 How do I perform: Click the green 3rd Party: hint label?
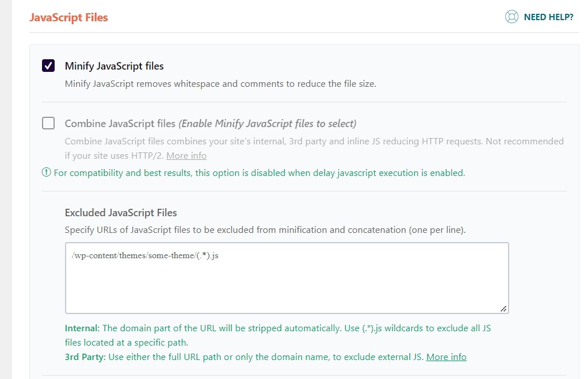pos(86,357)
